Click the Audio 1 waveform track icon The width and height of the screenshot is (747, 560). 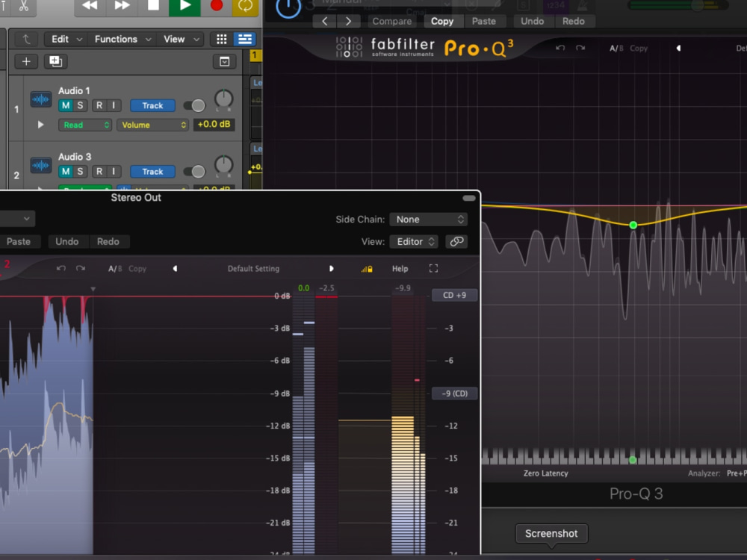click(41, 99)
